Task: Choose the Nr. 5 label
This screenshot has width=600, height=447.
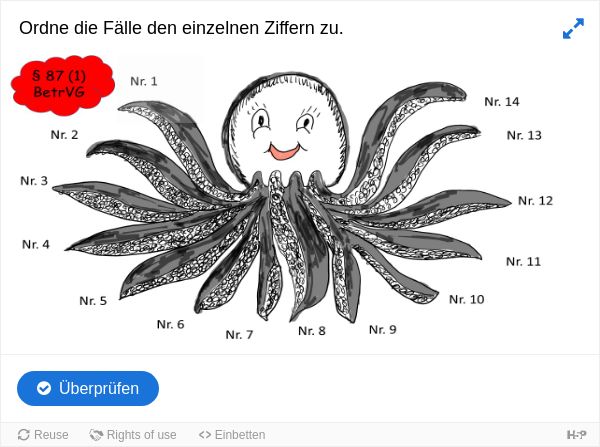Action: click(93, 301)
